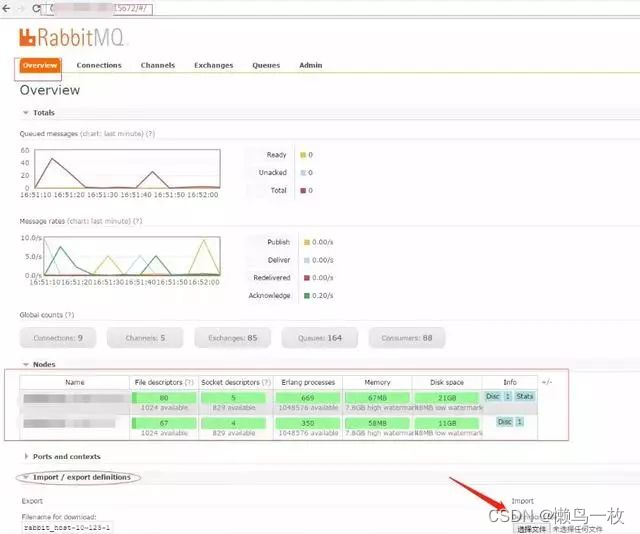Click the Publish legend color swatch
The width and height of the screenshot is (640, 534).
[307, 243]
